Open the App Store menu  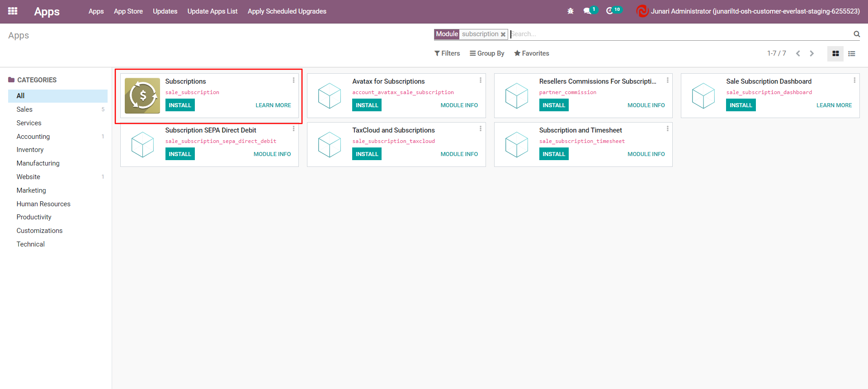click(x=128, y=11)
